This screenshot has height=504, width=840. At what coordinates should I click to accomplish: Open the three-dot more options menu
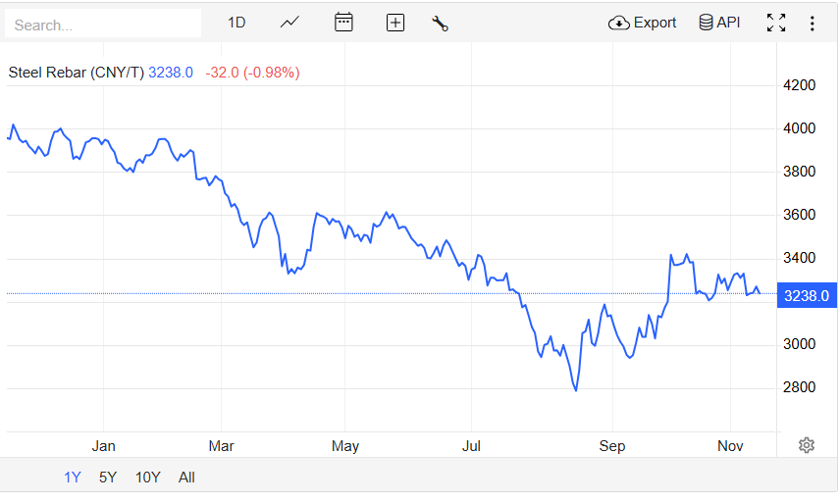coord(813,23)
